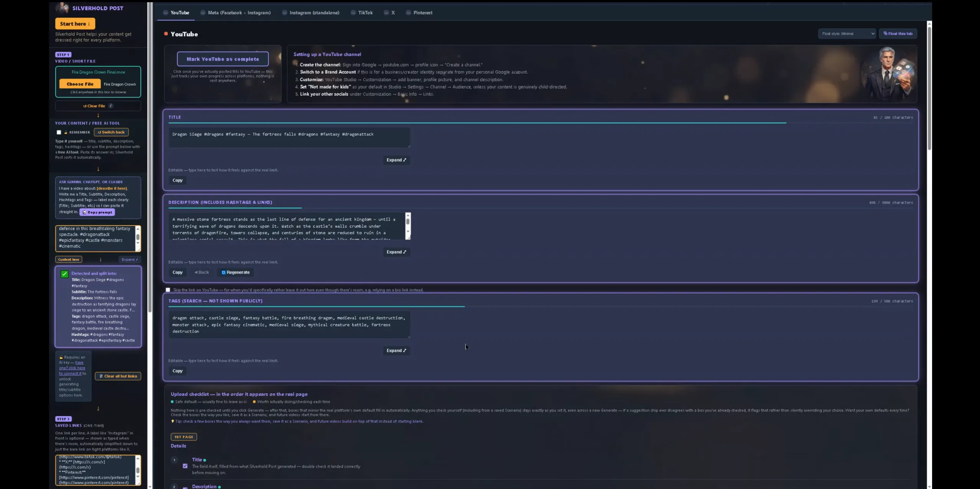This screenshot has height=489, width=980.
Task: Click the title box resize handle
Action: click(x=409, y=146)
